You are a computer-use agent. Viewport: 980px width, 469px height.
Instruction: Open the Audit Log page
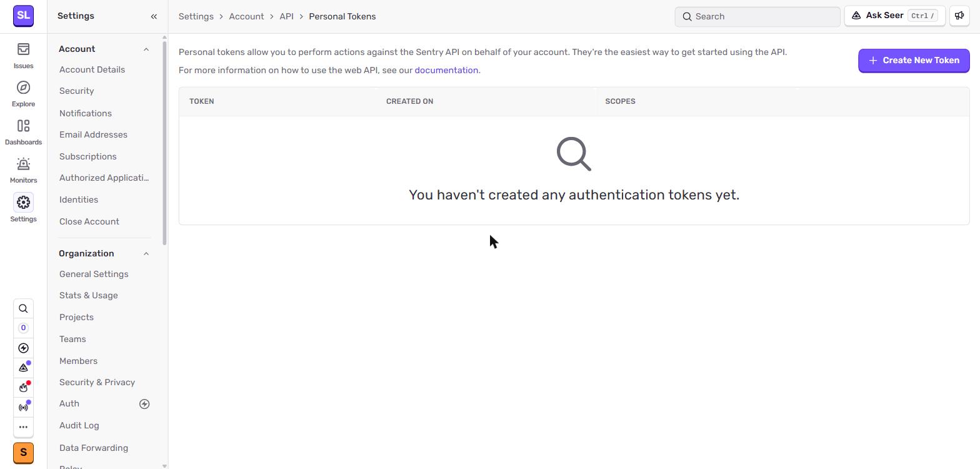[x=79, y=425]
